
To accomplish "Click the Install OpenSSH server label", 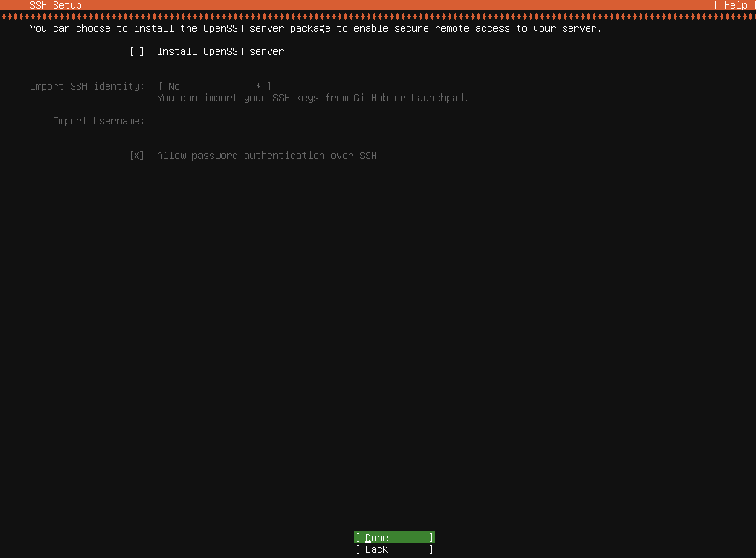I will pos(220,52).
